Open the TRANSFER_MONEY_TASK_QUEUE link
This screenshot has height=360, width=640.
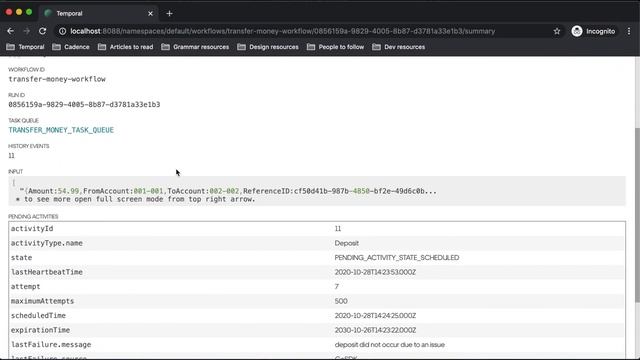click(61, 130)
